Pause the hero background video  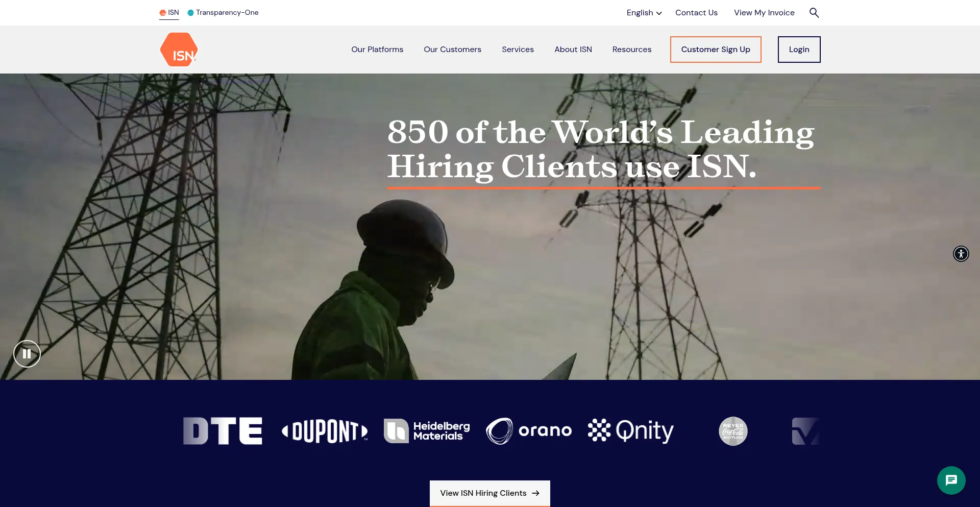click(x=27, y=354)
